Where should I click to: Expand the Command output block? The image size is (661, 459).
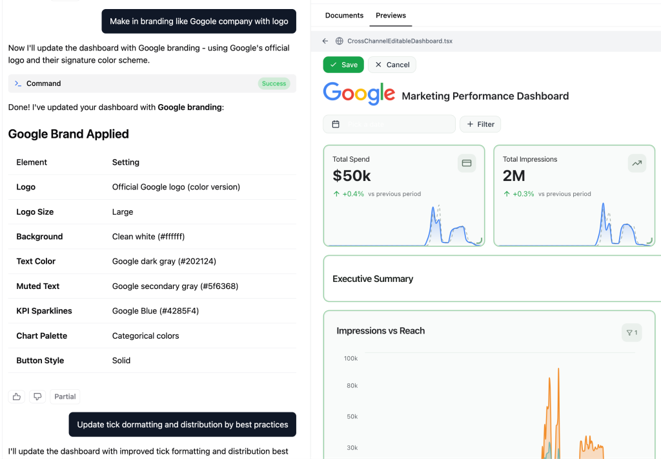(44, 84)
